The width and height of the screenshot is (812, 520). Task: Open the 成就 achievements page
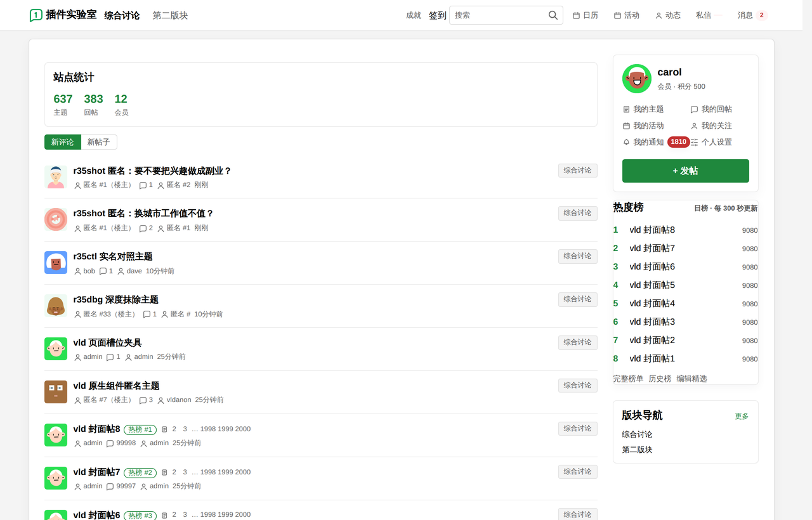(414, 15)
